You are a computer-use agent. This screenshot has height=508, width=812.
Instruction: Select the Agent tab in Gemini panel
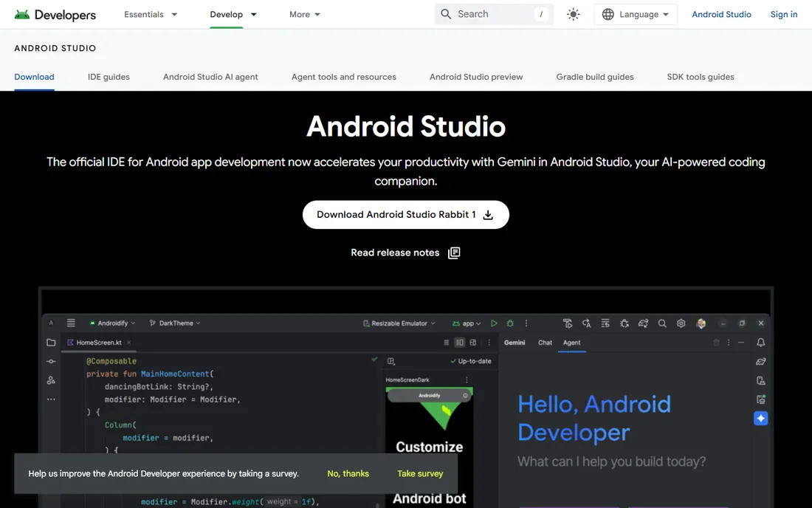(571, 343)
